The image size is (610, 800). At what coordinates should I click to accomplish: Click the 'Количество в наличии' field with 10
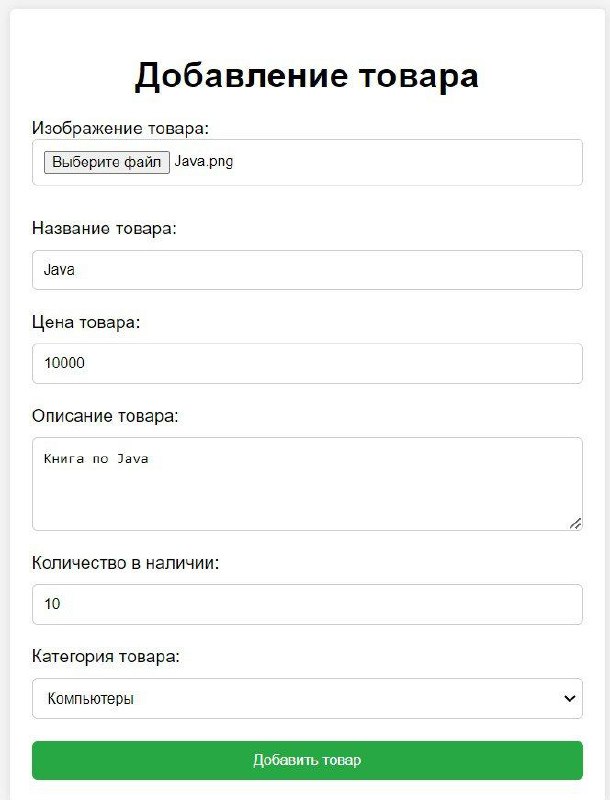[x=307, y=604]
